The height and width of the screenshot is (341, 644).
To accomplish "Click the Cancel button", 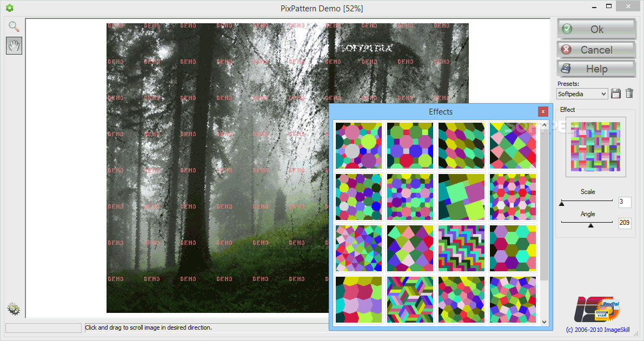I will (x=596, y=50).
